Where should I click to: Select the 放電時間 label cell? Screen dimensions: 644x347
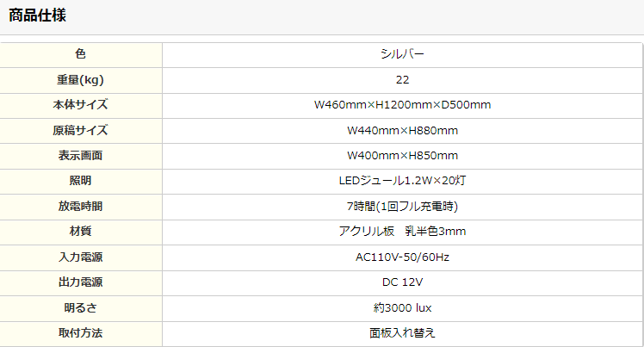(81, 207)
